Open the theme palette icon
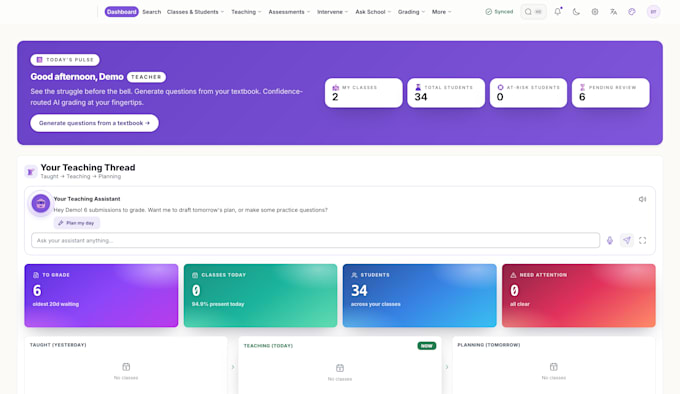Image resolution: width=680 pixels, height=394 pixels. pos(632,12)
